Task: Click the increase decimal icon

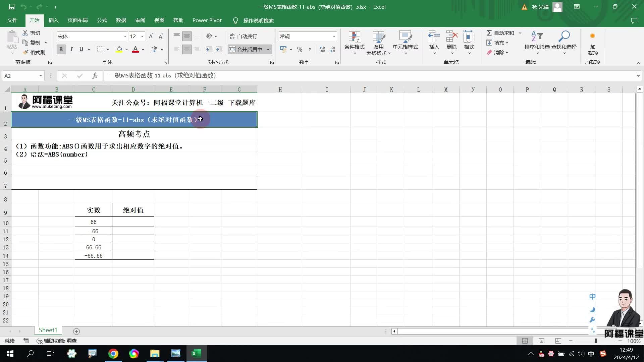Action: (x=322, y=49)
